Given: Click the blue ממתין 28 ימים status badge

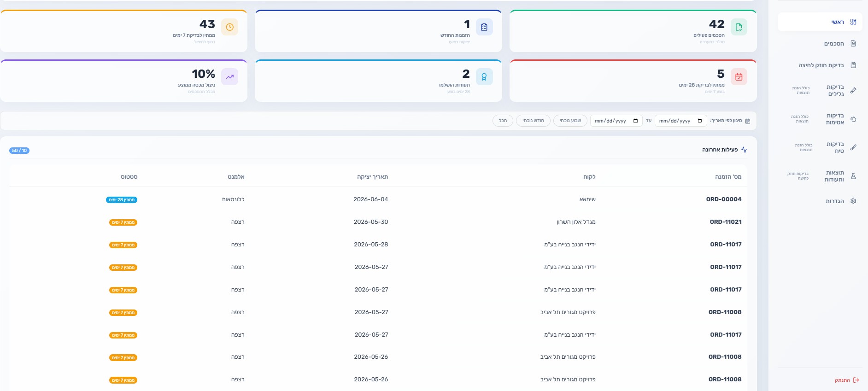Looking at the screenshot, I should click(122, 200).
